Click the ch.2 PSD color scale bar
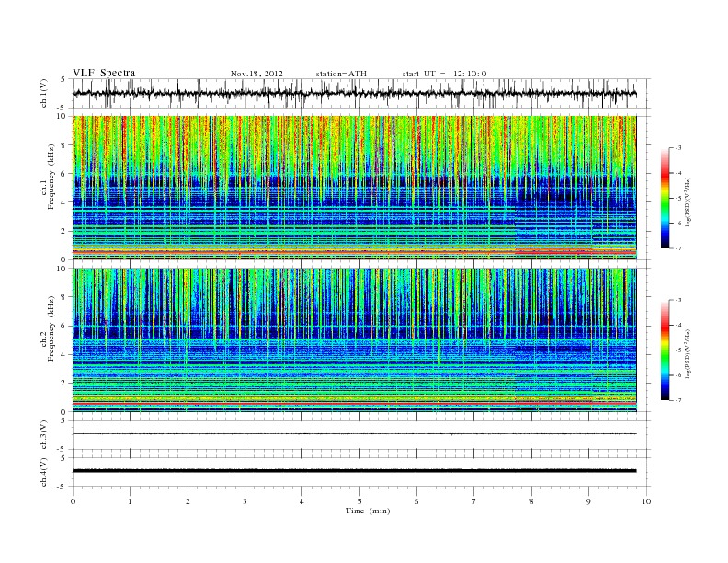 pyautogui.click(x=665, y=350)
